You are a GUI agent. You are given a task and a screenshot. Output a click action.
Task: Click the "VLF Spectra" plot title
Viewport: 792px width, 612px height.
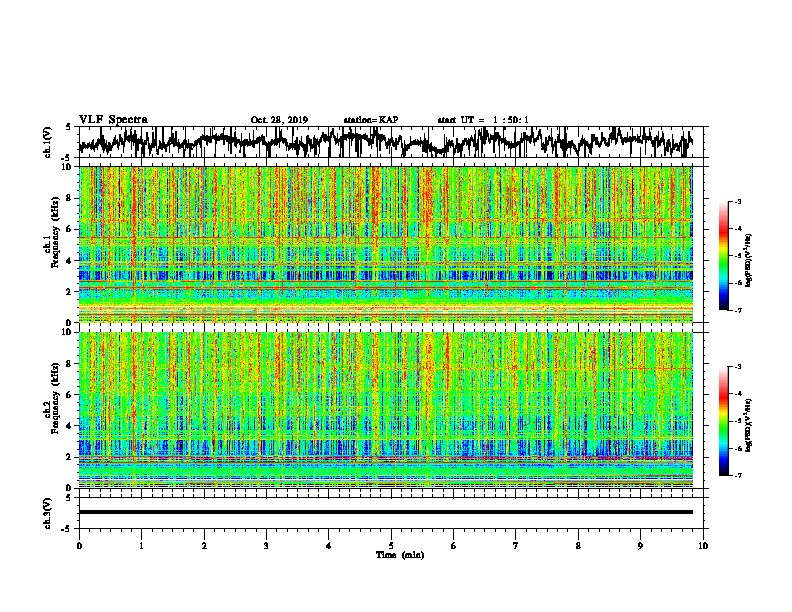point(113,120)
